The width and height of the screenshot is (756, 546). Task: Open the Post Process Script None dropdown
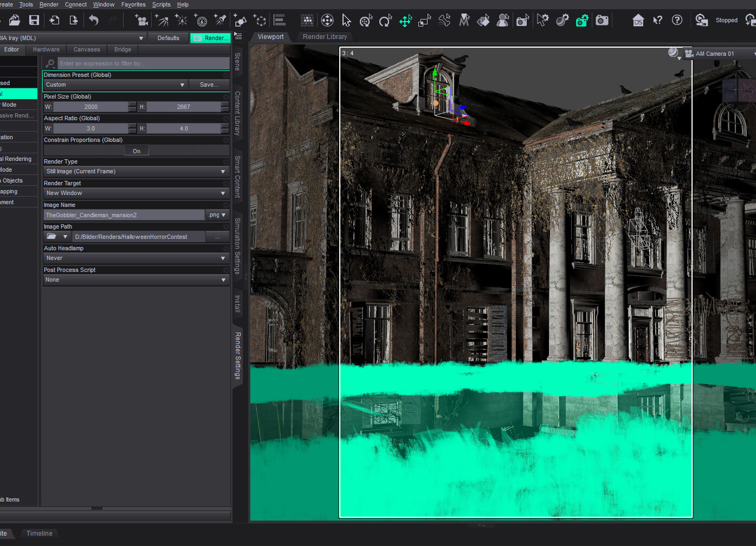click(x=135, y=280)
